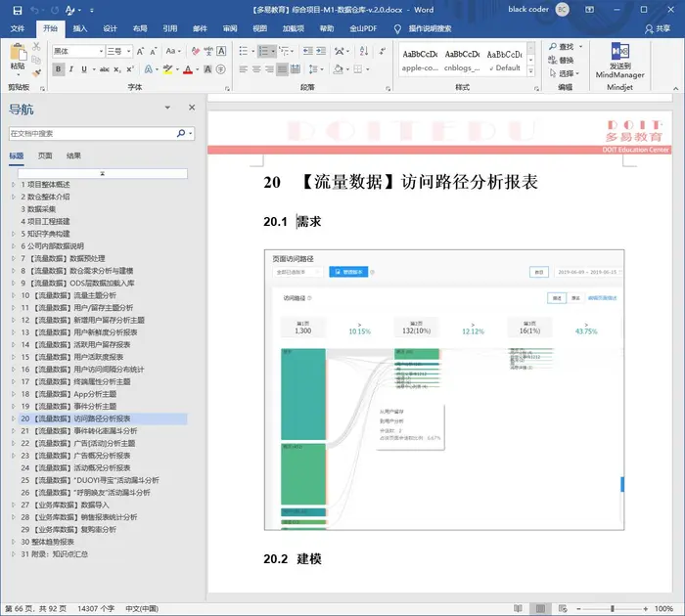This screenshot has height=616, width=685.
Task: Click the numbered list icon
Action: tap(264, 52)
